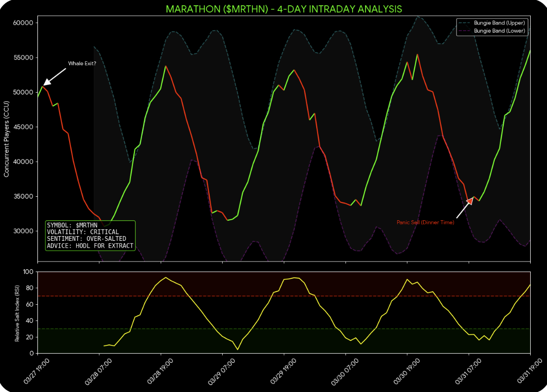Viewport: 547px width, 392px height.
Task: Click the '03/28 07:00' x-axis label
Action: point(98,371)
